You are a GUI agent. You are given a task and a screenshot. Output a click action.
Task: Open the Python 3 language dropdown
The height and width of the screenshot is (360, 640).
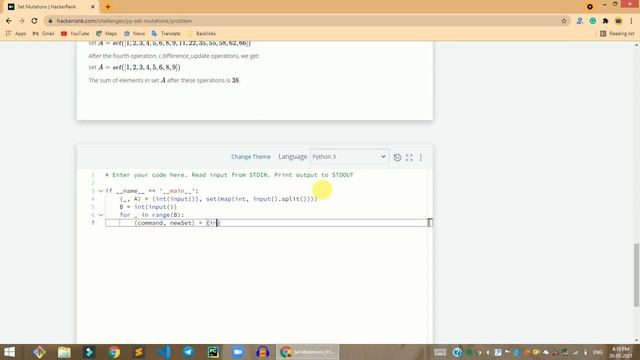tap(349, 157)
